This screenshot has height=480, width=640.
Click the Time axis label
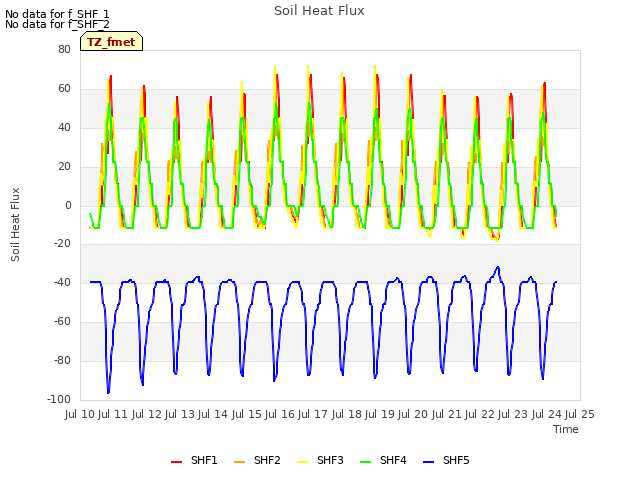click(x=566, y=429)
